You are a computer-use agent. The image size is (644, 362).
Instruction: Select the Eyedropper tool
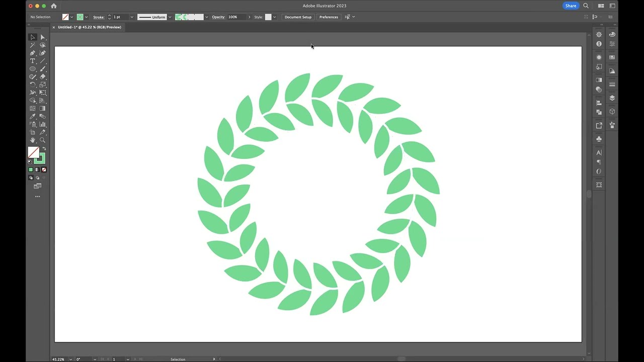[x=33, y=116]
